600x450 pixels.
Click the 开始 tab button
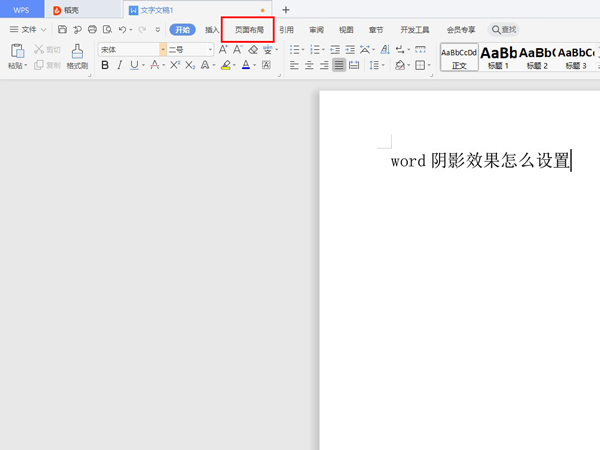click(x=182, y=30)
